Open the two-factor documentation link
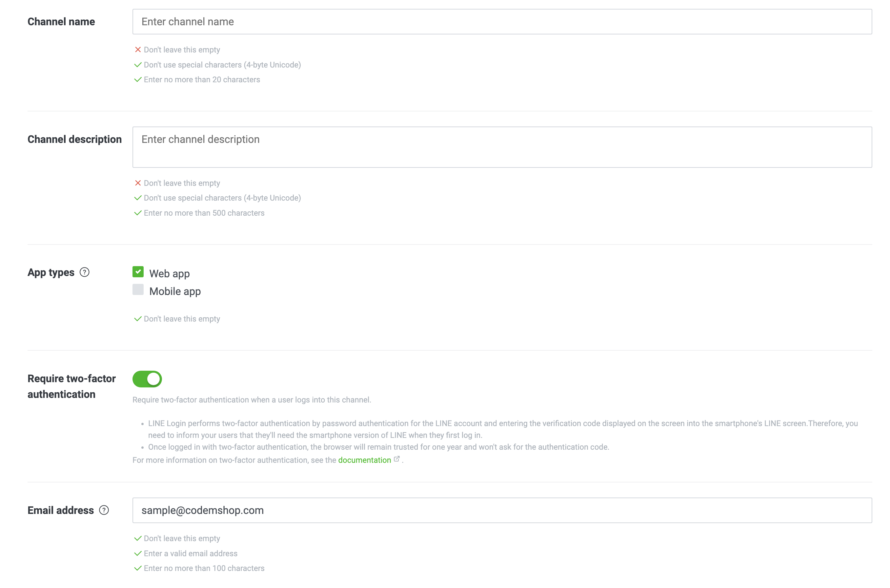890x588 pixels. (364, 460)
